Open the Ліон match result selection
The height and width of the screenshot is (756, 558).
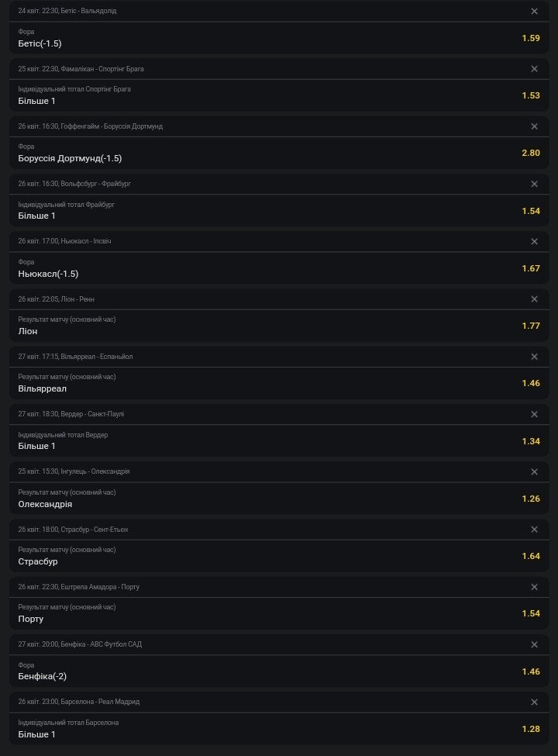[279, 326]
